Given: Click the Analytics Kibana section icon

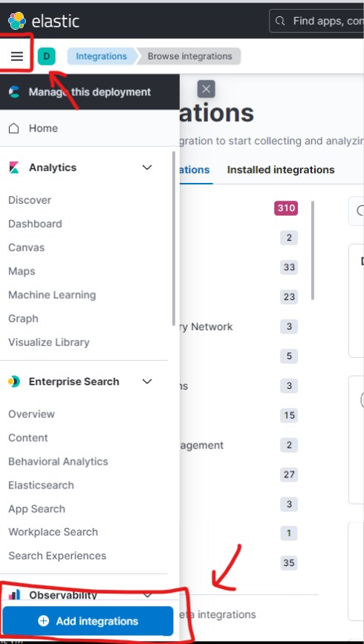Looking at the screenshot, I should pyautogui.click(x=14, y=167).
